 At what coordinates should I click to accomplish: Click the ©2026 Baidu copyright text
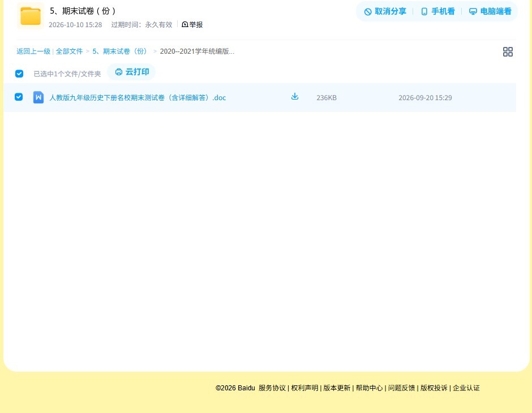tap(235, 388)
